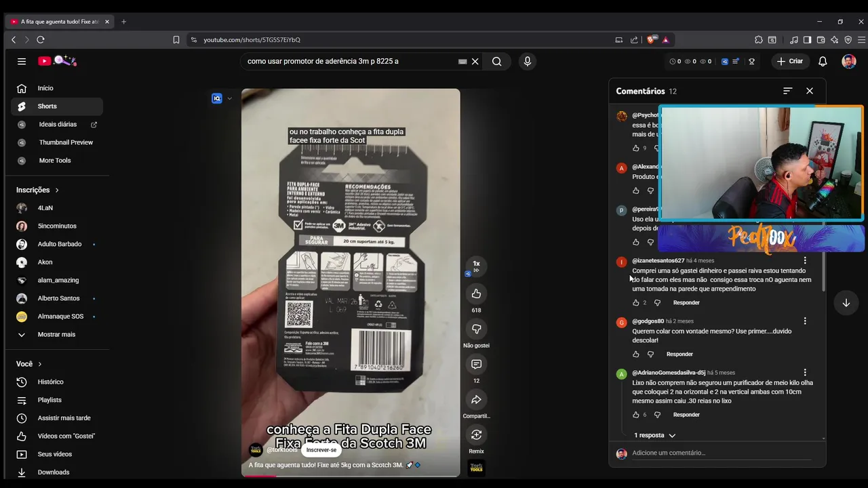Expand Você section
Image resolution: width=868 pixels, height=488 pixels.
pyautogui.click(x=29, y=364)
